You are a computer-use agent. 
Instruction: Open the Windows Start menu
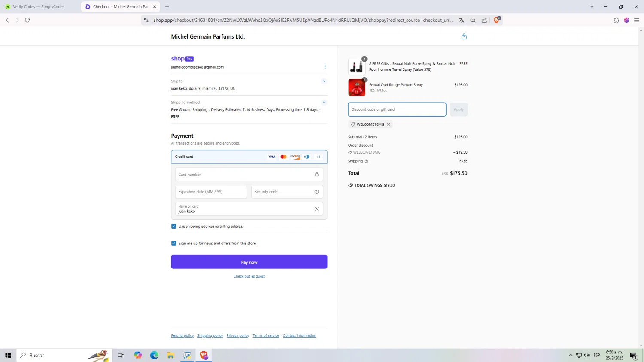coord(8,355)
